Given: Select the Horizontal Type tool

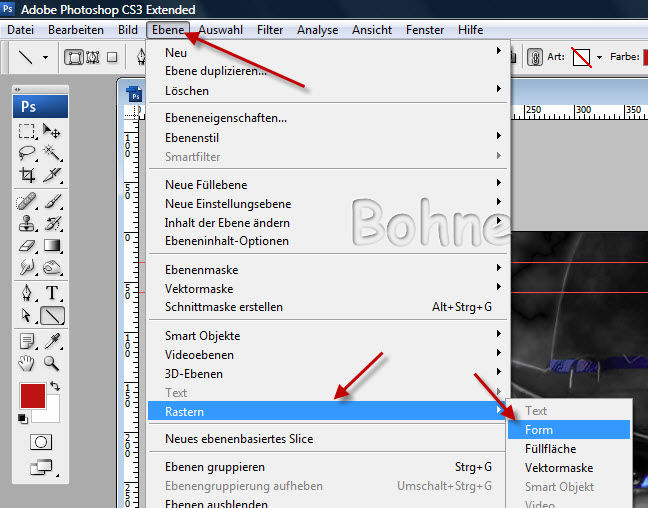Looking at the screenshot, I should pos(52,292).
